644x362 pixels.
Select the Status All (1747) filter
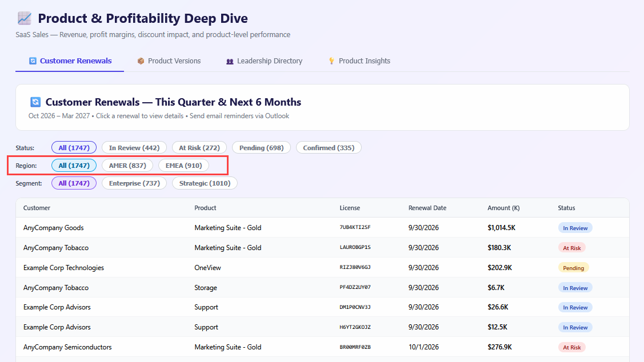pos(74,148)
